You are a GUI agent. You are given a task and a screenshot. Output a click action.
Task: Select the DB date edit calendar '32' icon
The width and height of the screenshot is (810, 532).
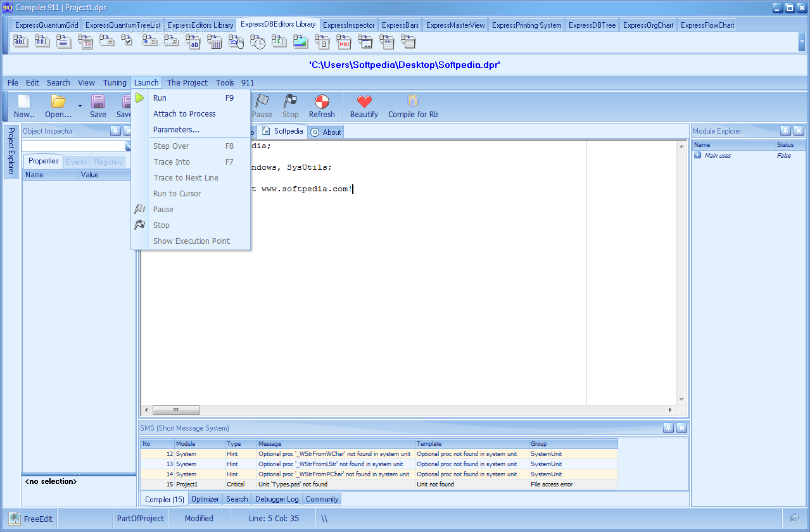tap(85, 42)
